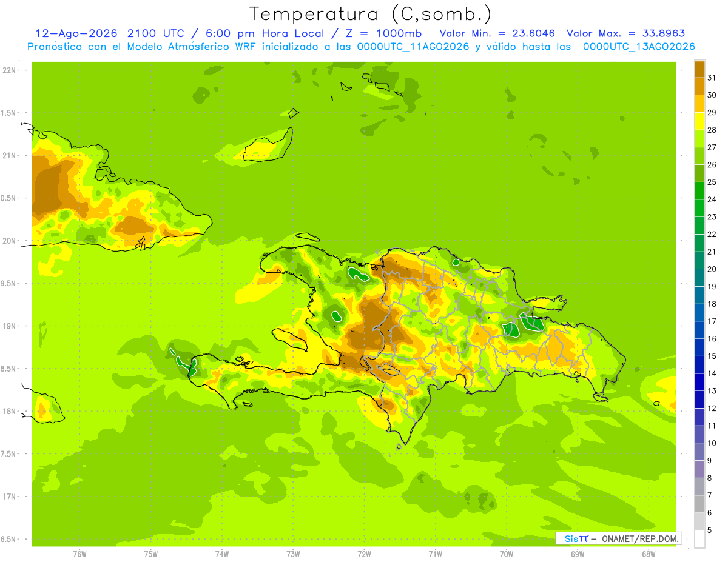
Task: Click colorbar value label "28"
Action: click(x=712, y=130)
